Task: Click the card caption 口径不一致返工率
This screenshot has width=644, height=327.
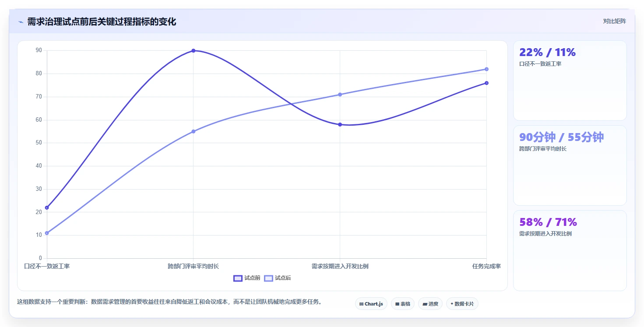Action: [540, 64]
